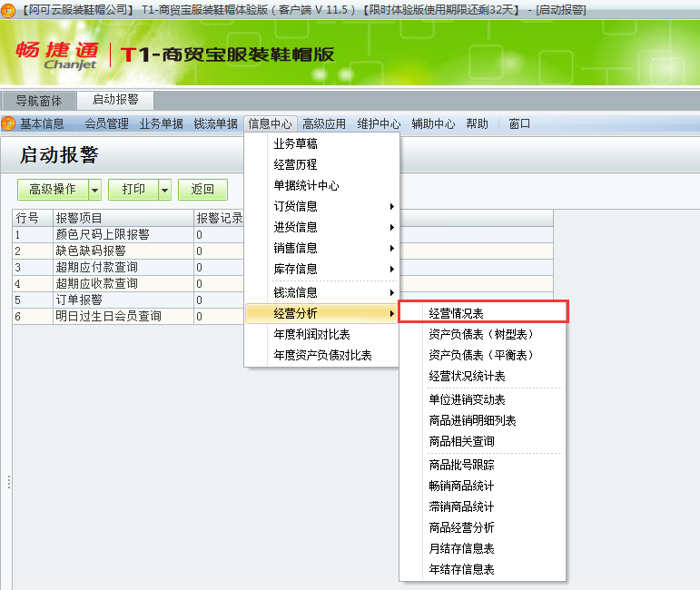700x590 pixels.
Task: Open the 维护中心 menu
Action: 379,123
